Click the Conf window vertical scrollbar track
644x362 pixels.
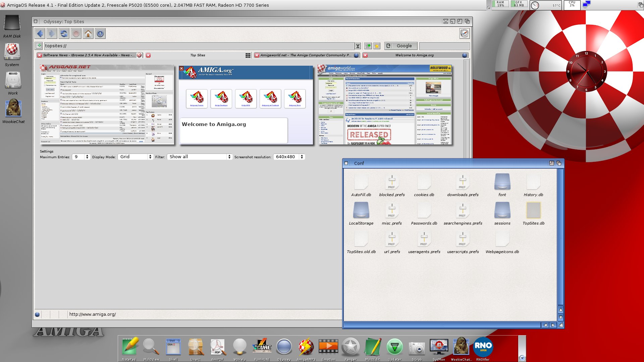tap(560, 237)
